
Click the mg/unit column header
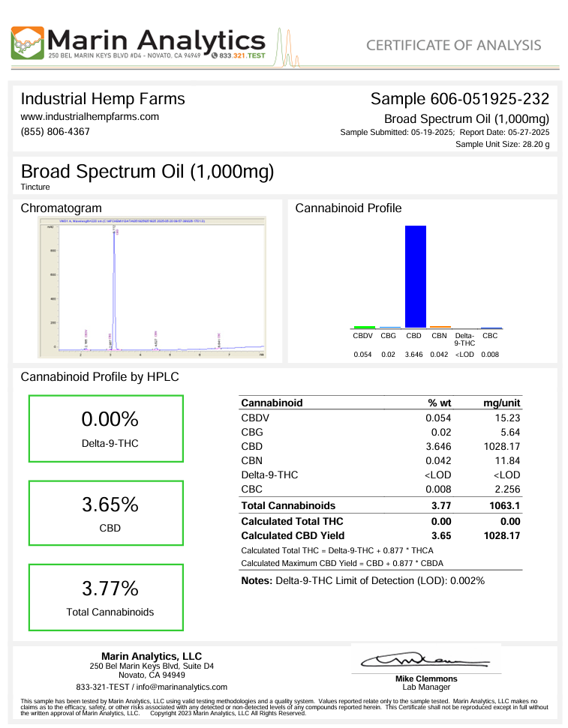[x=501, y=403]
